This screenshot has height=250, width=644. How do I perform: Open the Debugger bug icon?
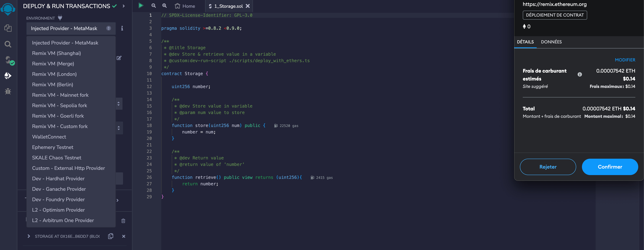(8, 91)
